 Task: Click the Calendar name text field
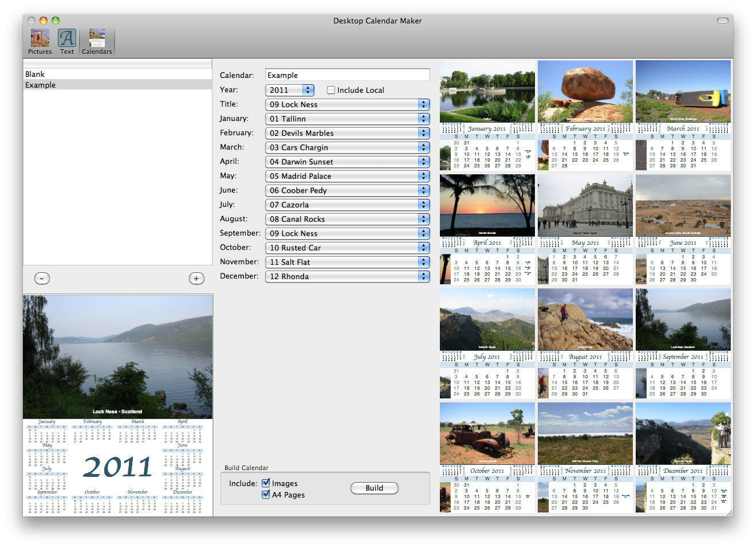(346, 75)
